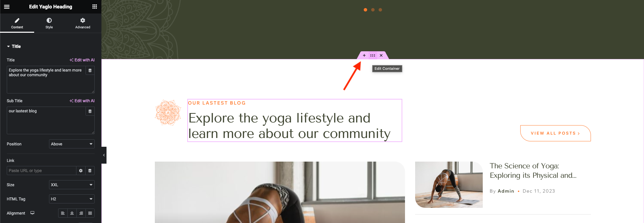Set alignment to justified
The height and width of the screenshot is (223, 644).
click(x=90, y=213)
